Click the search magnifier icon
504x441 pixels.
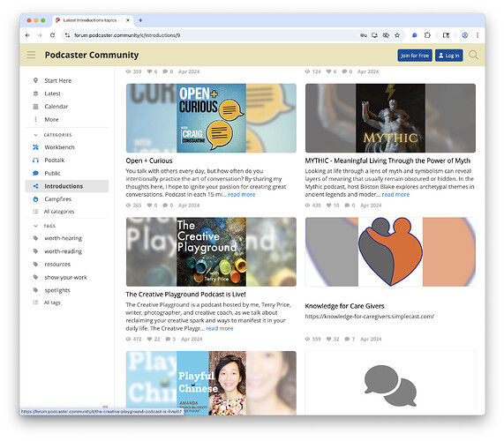[473, 55]
